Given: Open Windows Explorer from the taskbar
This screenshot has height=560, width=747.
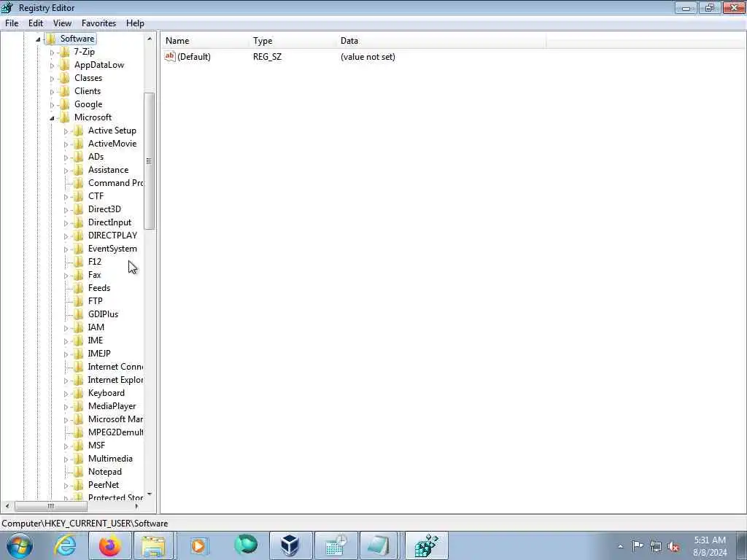Looking at the screenshot, I should pos(154,545).
